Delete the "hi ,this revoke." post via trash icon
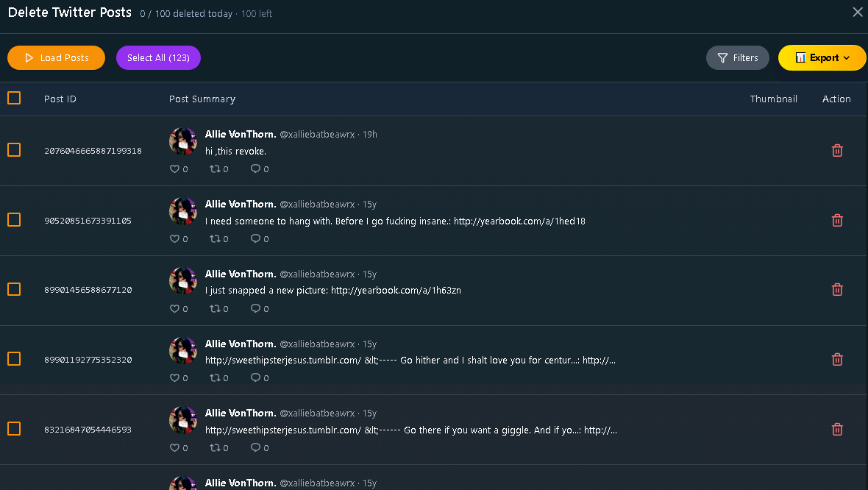 point(837,151)
